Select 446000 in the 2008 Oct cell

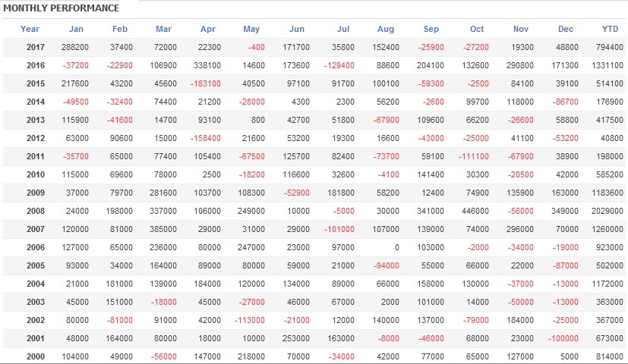coord(475,211)
